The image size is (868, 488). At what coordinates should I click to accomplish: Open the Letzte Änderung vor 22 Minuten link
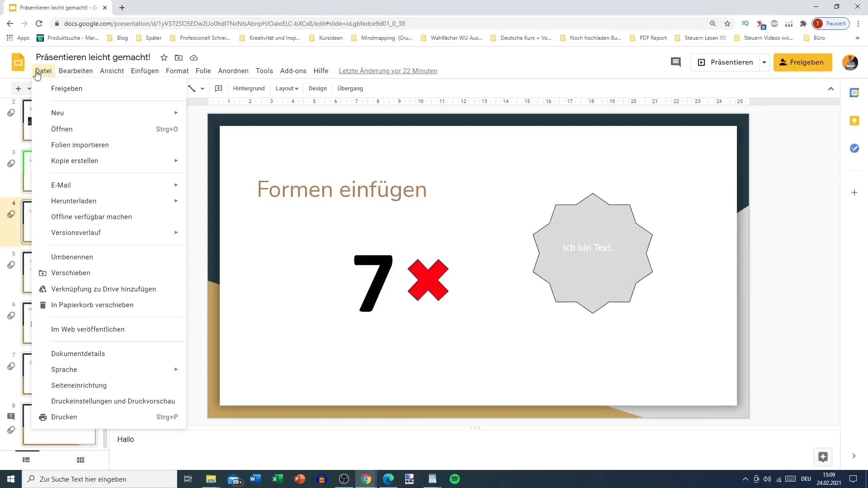pyautogui.click(x=388, y=71)
